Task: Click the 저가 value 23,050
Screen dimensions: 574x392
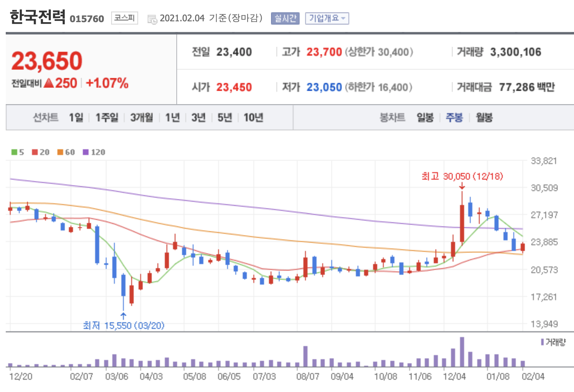Action: (x=324, y=87)
